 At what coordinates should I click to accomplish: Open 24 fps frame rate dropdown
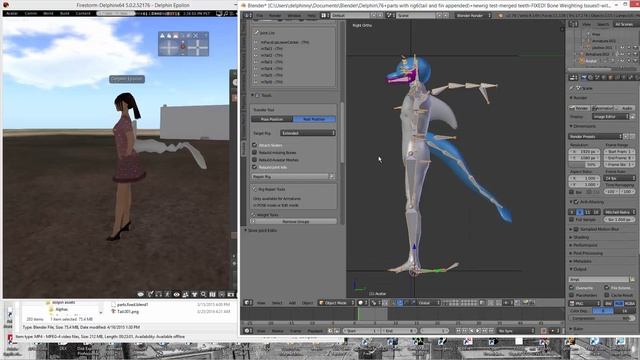pos(619,178)
